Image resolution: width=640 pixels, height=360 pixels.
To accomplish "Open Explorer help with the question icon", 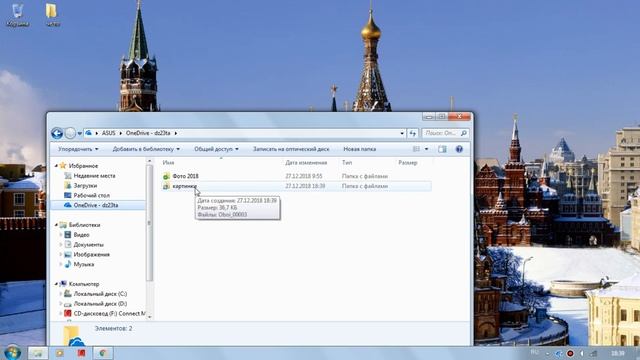I will click(459, 149).
